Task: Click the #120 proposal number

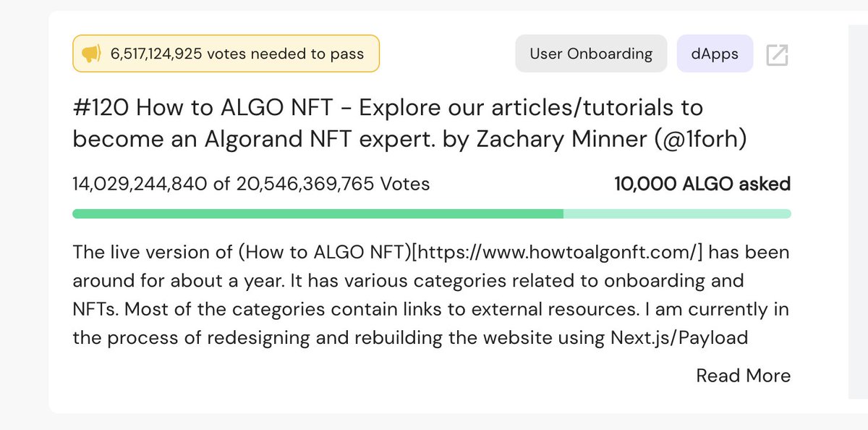Action: pos(101,109)
